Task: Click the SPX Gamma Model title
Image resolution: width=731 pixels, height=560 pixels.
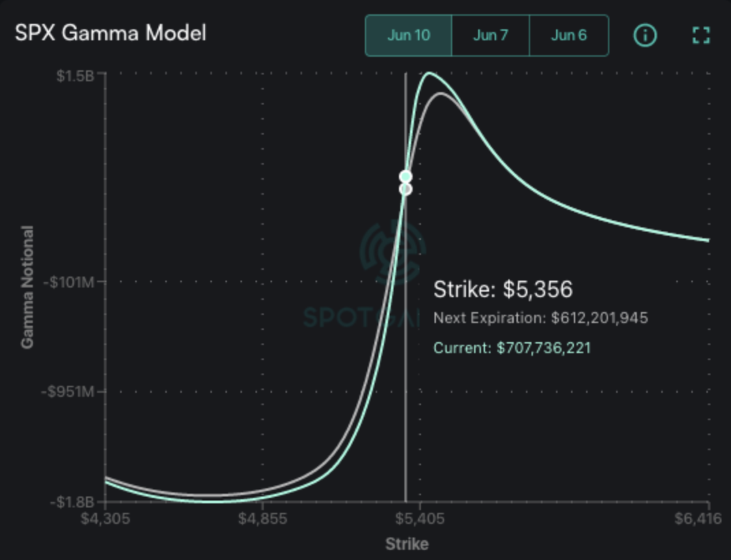Action: [111, 33]
